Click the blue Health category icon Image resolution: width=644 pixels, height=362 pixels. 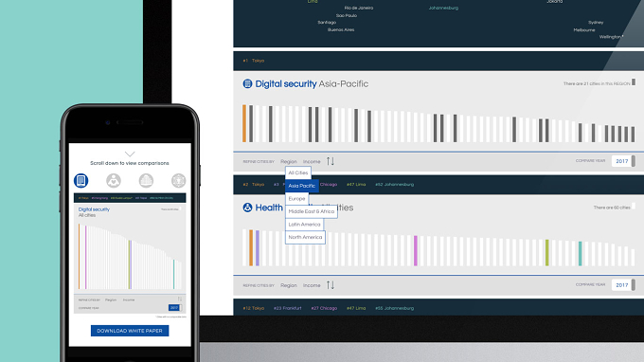point(247,208)
